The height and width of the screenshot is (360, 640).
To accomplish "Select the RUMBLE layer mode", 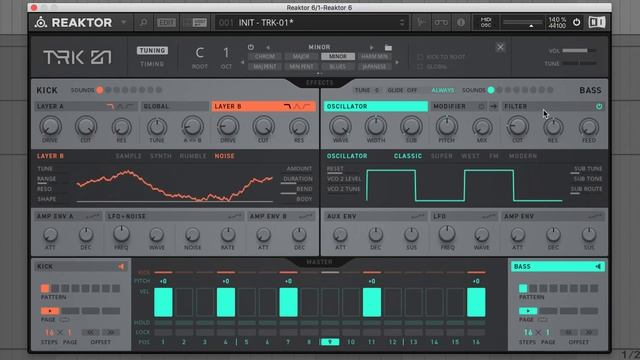I will (193, 156).
